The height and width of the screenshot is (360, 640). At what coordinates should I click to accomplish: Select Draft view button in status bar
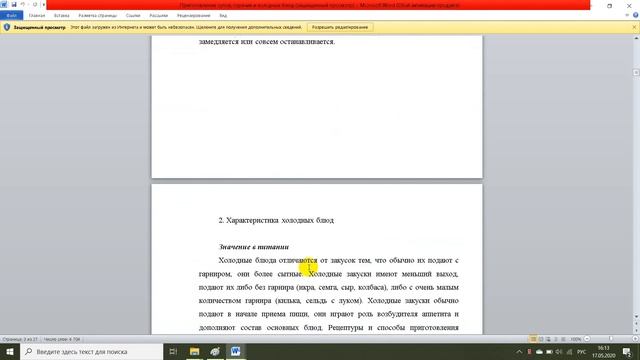[563, 339]
